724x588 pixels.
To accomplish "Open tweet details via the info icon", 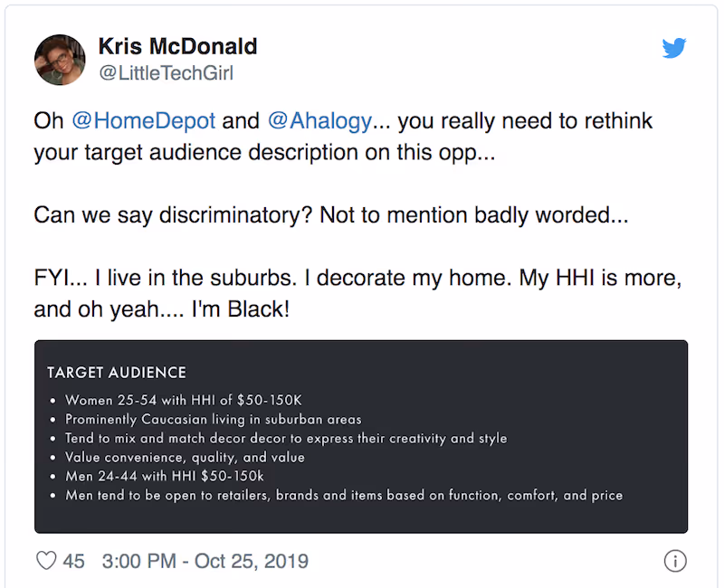I will click(x=675, y=561).
